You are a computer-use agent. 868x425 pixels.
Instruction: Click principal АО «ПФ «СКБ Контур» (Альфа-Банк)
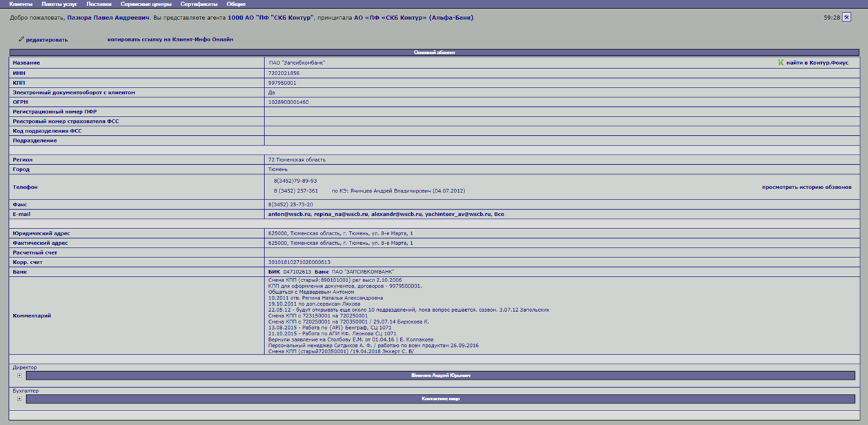coord(413,17)
